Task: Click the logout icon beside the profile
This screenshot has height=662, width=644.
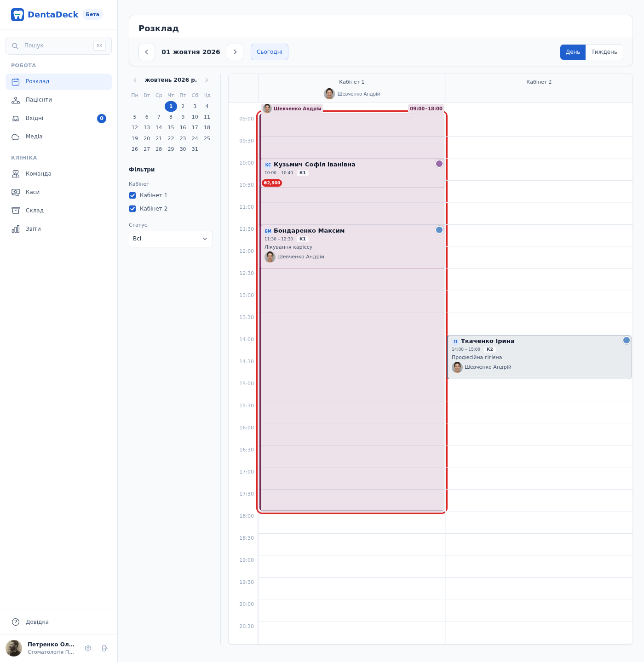Action: pos(105,648)
